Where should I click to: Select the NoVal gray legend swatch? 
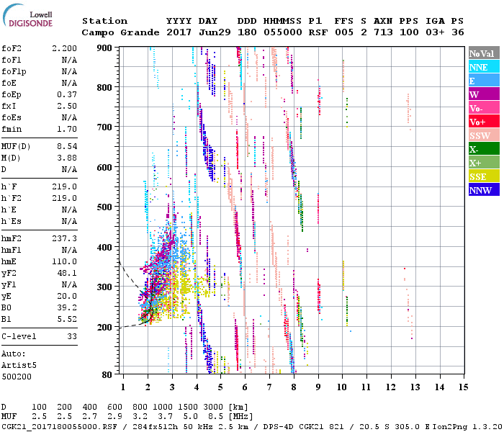pos(484,53)
